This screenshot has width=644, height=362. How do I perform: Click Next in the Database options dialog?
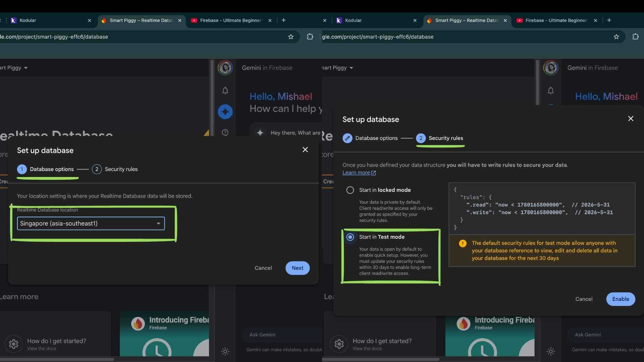[x=298, y=268]
